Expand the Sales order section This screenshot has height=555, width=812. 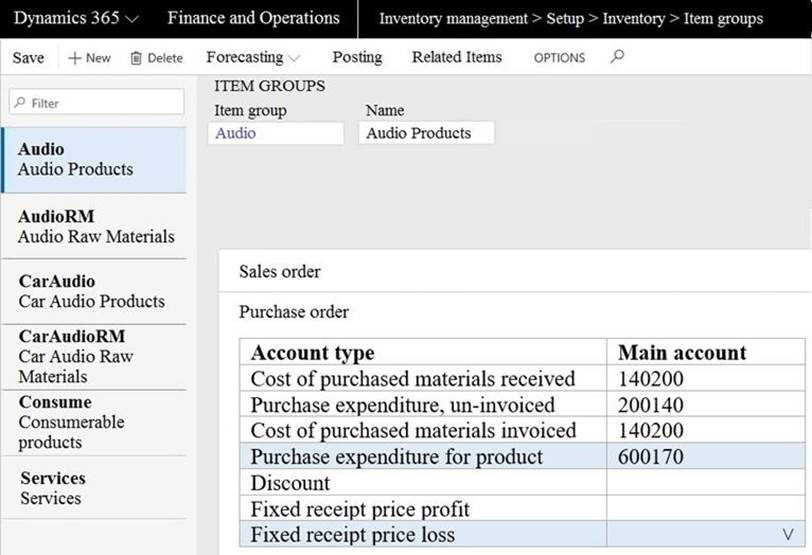(x=280, y=271)
